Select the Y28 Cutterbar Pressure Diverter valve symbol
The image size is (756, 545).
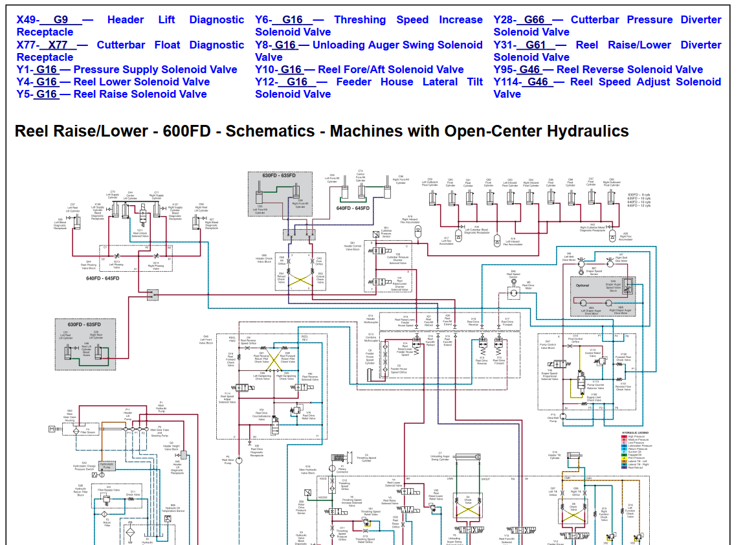pos(380,250)
